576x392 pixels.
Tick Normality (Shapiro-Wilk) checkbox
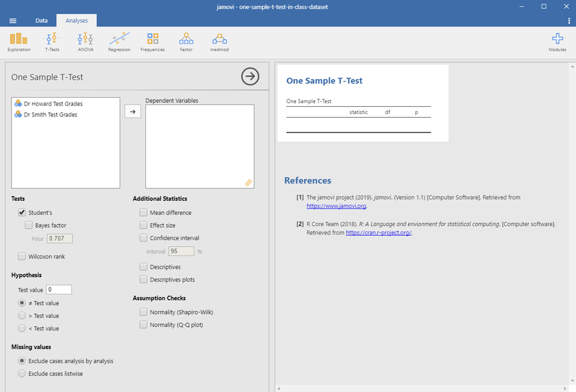point(144,313)
